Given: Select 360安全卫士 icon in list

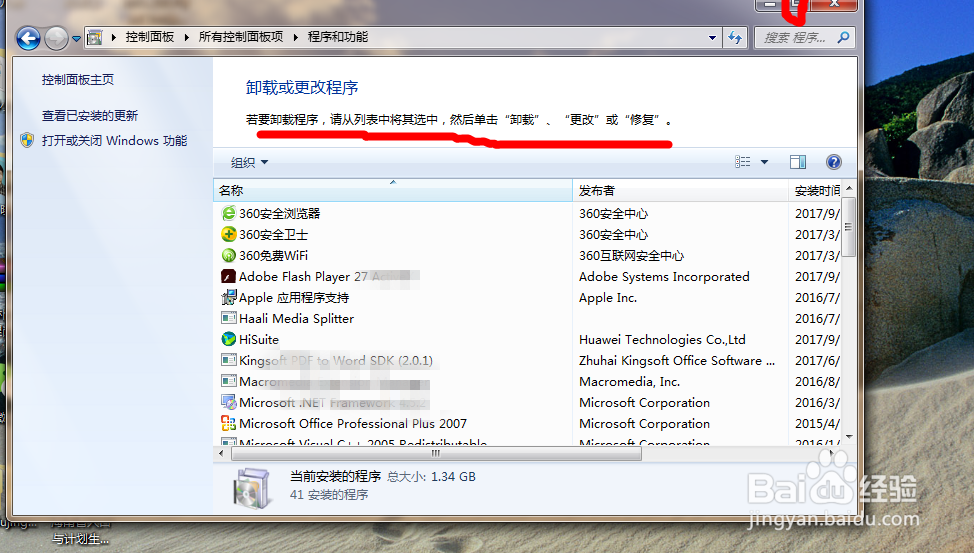Looking at the screenshot, I should (x=229, y=234).
